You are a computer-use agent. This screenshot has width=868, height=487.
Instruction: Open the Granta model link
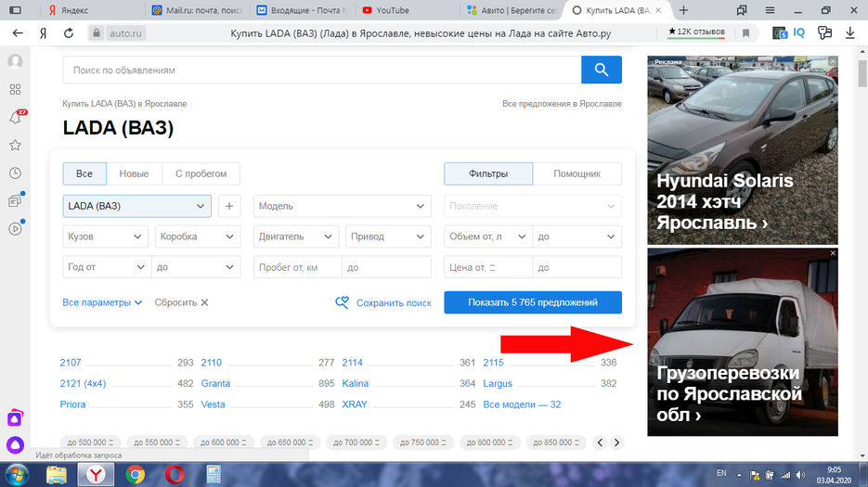point(215,383)
